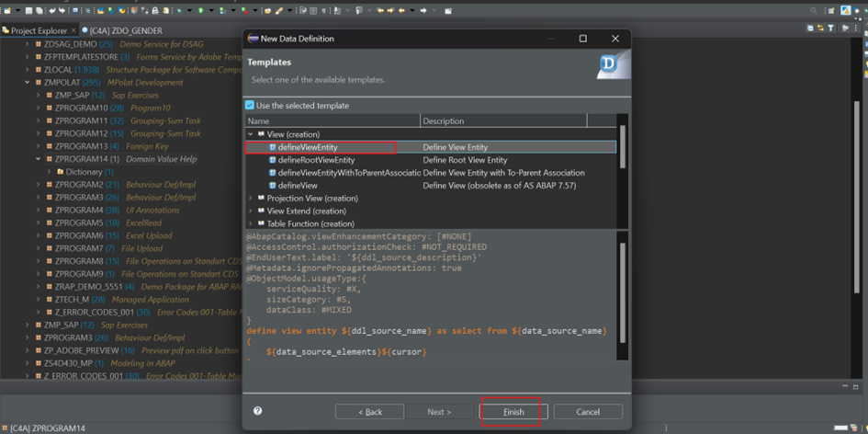Toggle Link with Editor in Project Explorer

(x=820, y=28)
